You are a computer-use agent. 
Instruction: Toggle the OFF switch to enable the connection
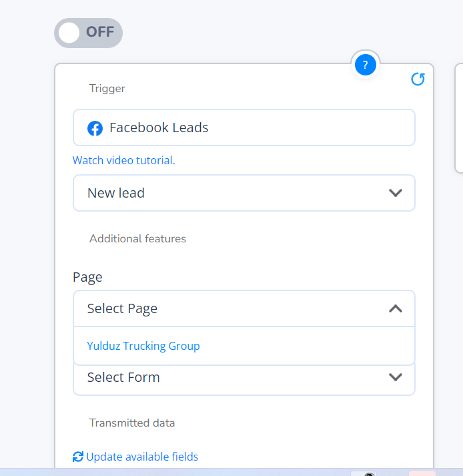pyautogui.click(x=88, y=33)
